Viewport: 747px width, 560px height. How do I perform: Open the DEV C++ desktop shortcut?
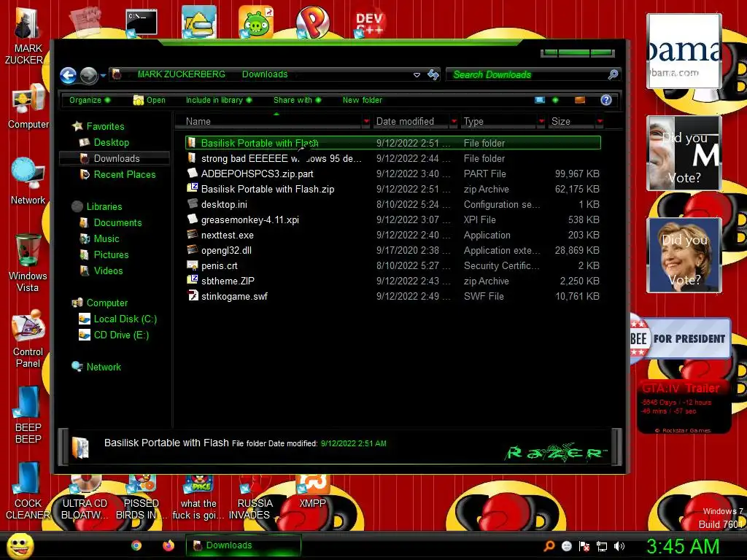(370, 23)
